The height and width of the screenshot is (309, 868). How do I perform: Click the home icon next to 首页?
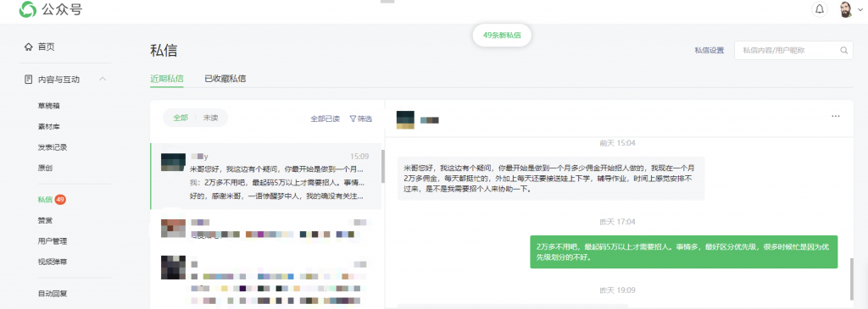(x=29, y=47)
